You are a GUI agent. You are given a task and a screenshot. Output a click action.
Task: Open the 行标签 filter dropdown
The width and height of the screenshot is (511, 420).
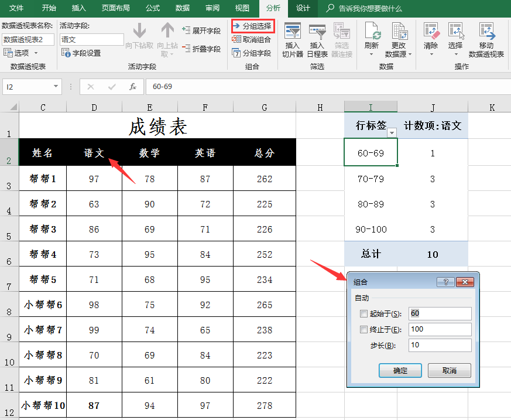tap(392, 132)
